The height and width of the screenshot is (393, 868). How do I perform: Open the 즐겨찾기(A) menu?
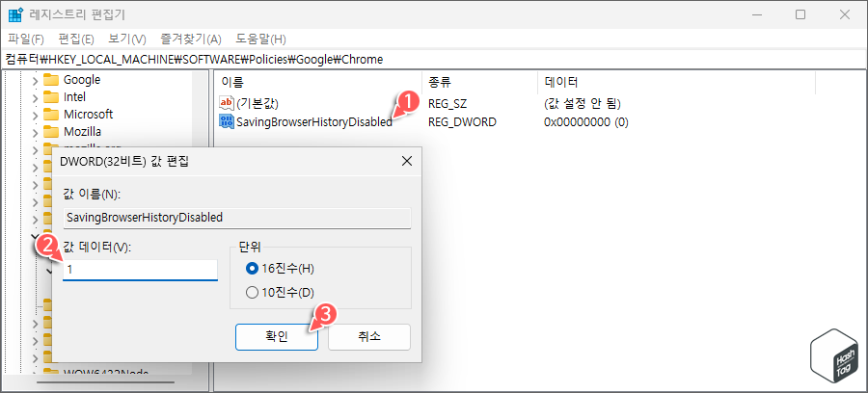(x=191, y=39)
